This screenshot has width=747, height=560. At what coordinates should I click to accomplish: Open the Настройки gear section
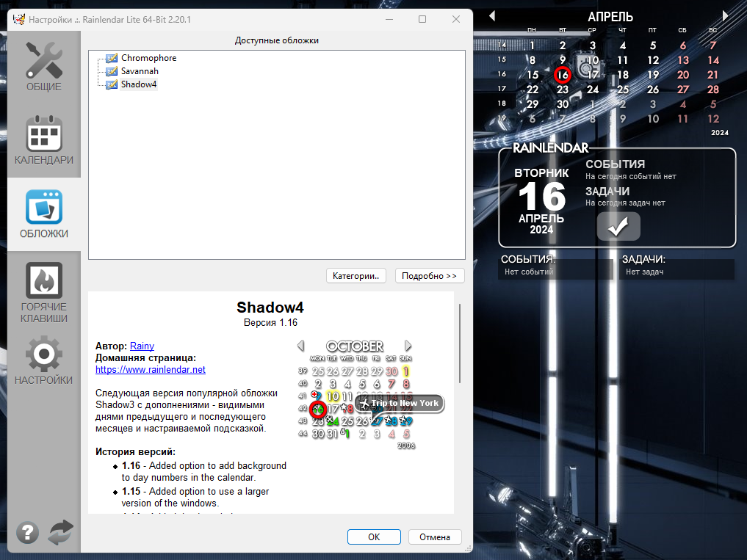[x=44, y=360]
